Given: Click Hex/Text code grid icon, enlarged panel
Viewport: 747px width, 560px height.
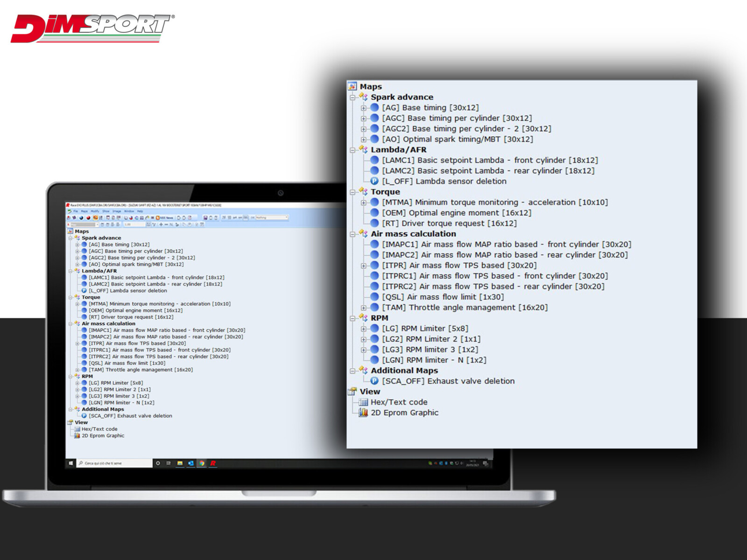Looking at the screenshot, I should pos(363,402).
